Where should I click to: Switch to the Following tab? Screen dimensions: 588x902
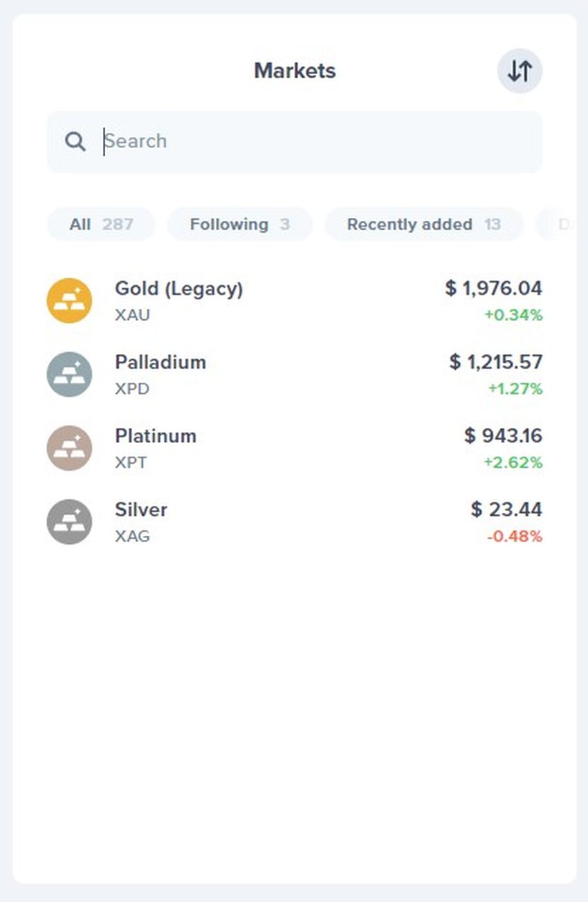coord(240,224)
